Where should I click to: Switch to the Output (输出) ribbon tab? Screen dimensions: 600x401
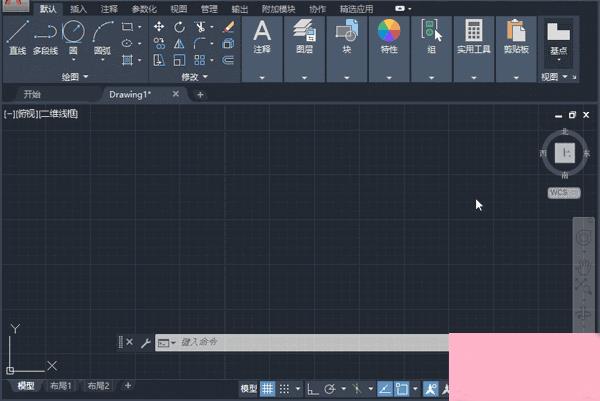point(240,9)
